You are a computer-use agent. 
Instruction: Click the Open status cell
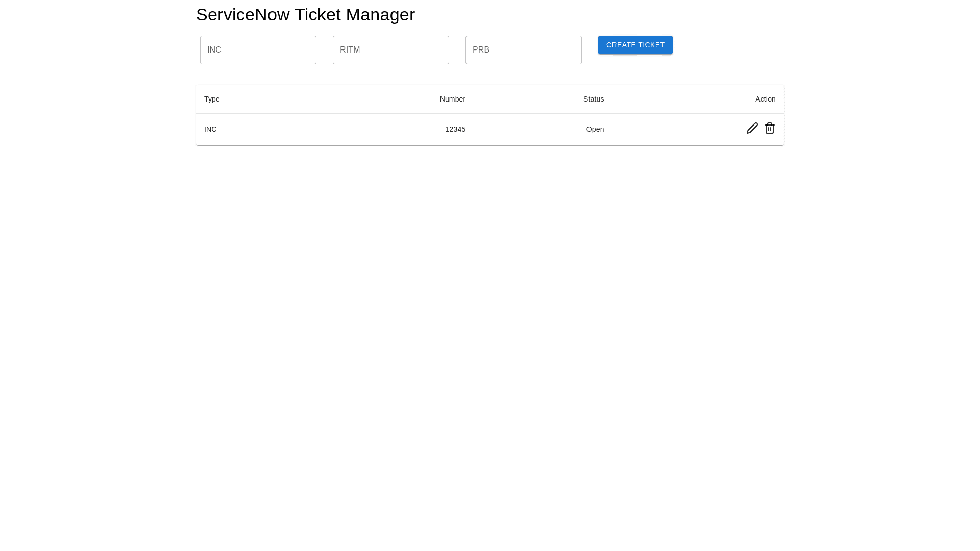tap(595, 129)
